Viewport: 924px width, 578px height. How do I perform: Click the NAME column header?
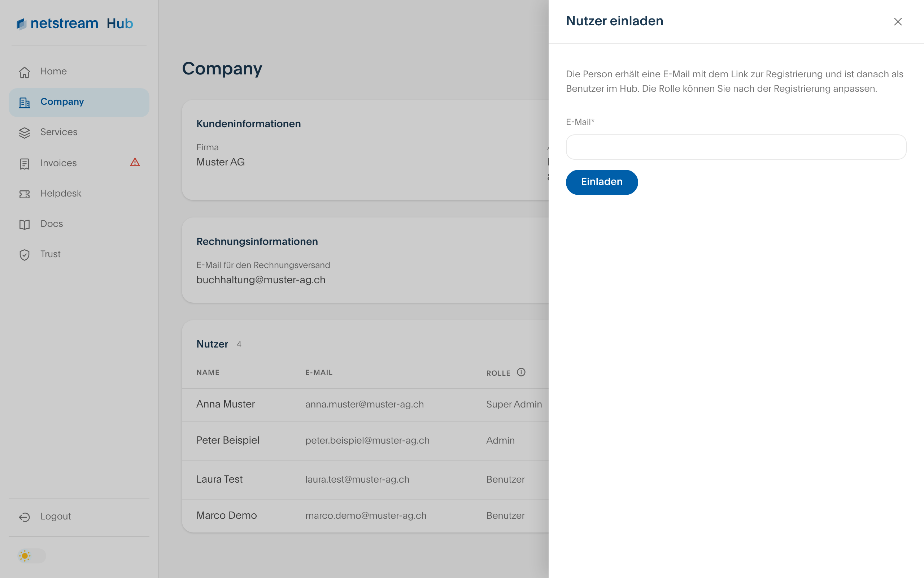click(208, 373)
